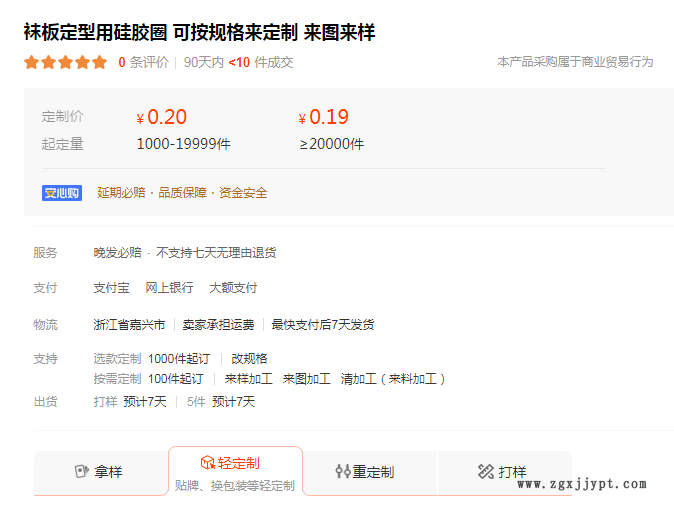
Task: Click the ¥0.20 price tier
Action: pos(162,118)
